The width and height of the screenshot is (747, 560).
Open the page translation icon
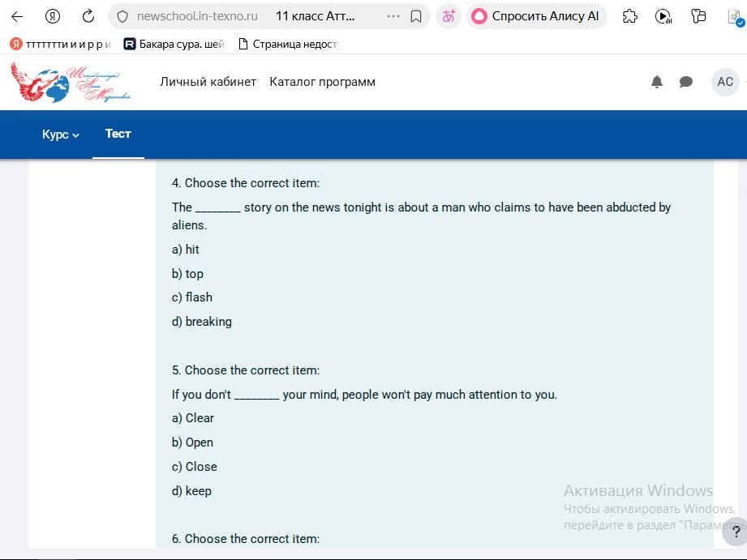coord(449,17)
